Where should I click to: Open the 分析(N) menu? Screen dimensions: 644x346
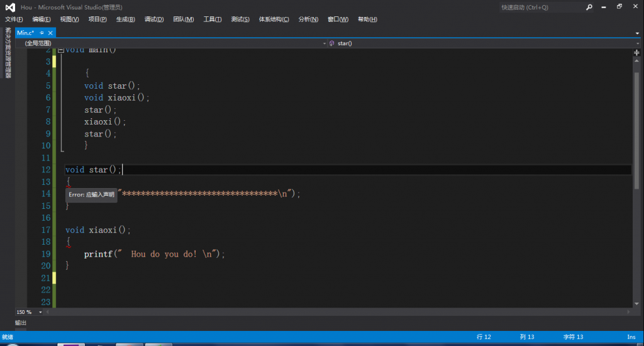pyautogui.click(x=308, y=20)
